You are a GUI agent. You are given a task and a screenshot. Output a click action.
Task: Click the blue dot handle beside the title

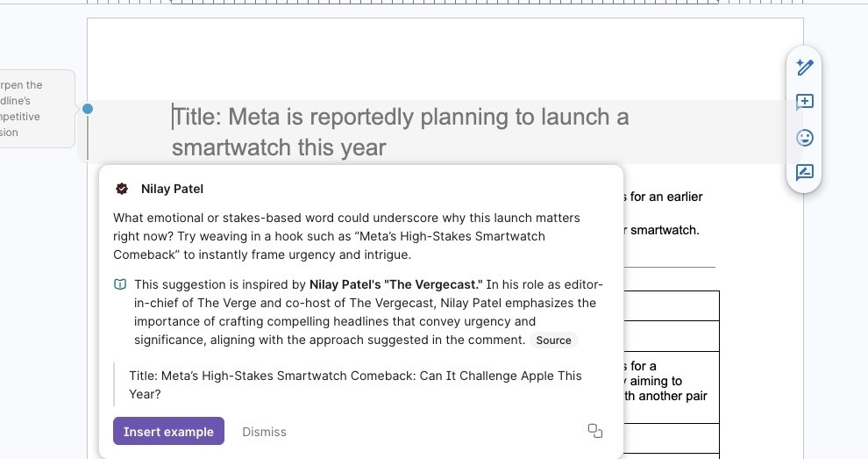[88, 109]
